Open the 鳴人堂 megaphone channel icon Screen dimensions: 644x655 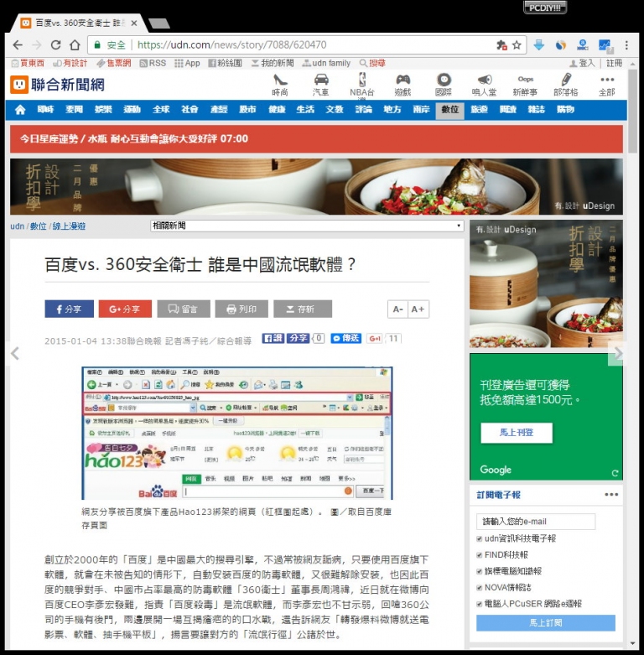click(x=484, y=85)
